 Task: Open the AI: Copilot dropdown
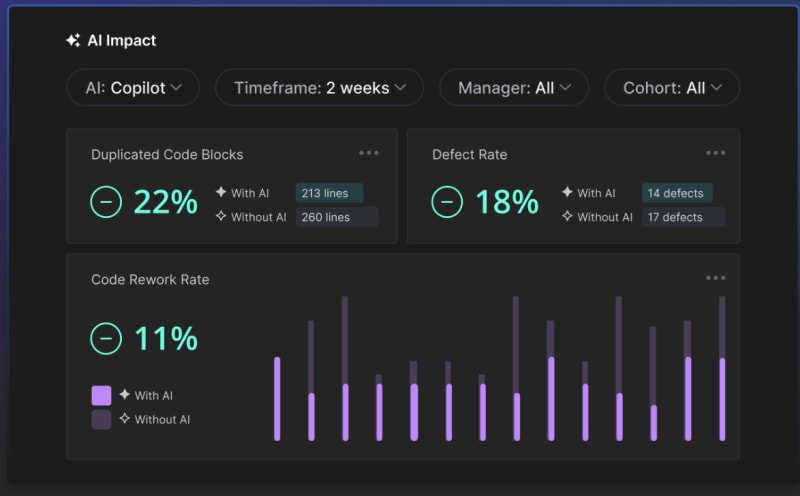(133, 88)
